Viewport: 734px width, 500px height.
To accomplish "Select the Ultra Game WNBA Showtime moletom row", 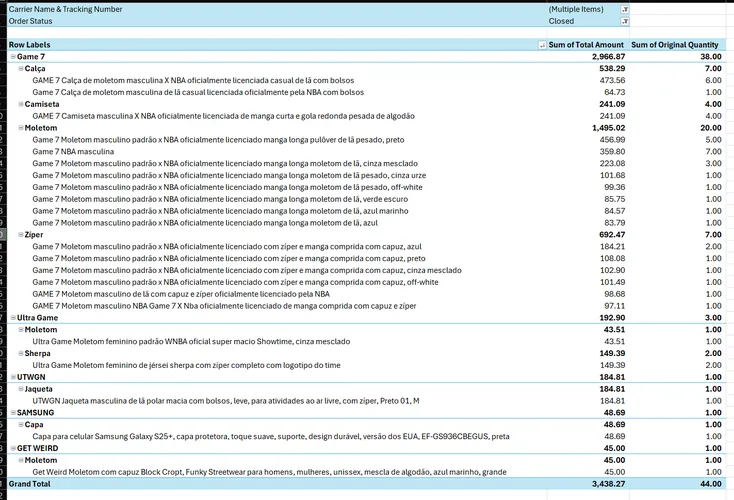I will (x=191, y=342).
